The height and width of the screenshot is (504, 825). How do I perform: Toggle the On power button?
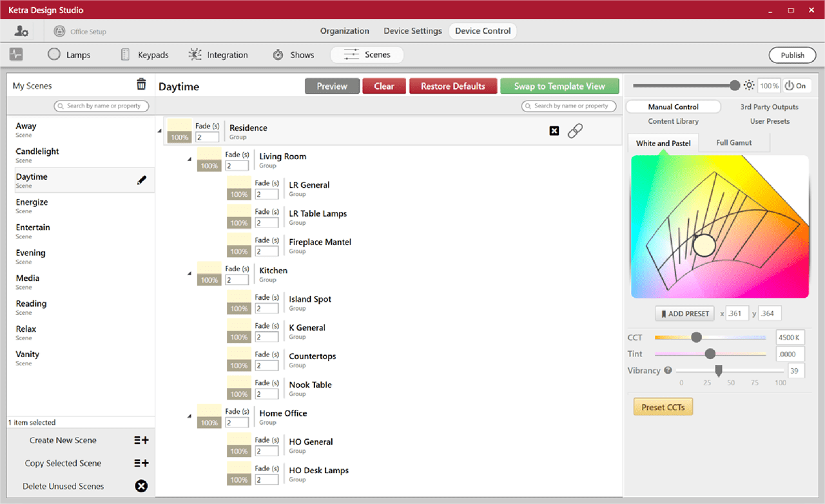click(x=796, y=86)
